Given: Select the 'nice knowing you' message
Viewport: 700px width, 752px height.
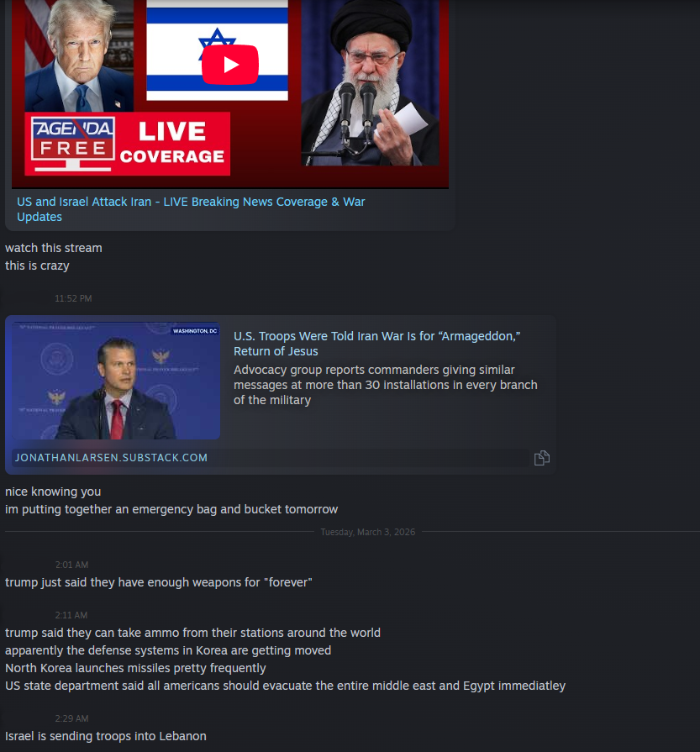Looking at the screenshot, I should click(53, 492).
